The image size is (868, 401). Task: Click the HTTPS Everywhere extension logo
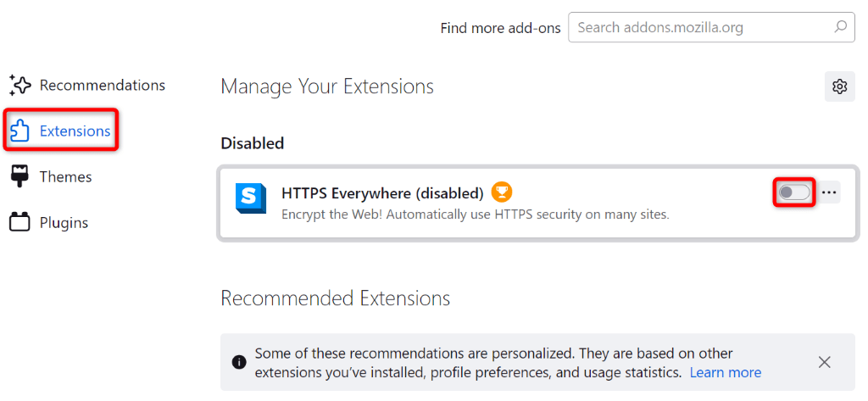[250, 199]
